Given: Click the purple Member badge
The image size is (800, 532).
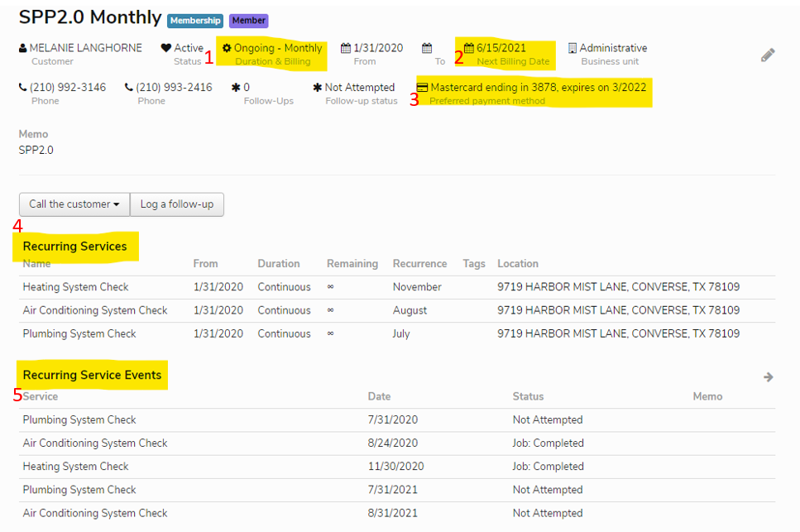Looking at the screenshot, I should (x=248, y=21).
